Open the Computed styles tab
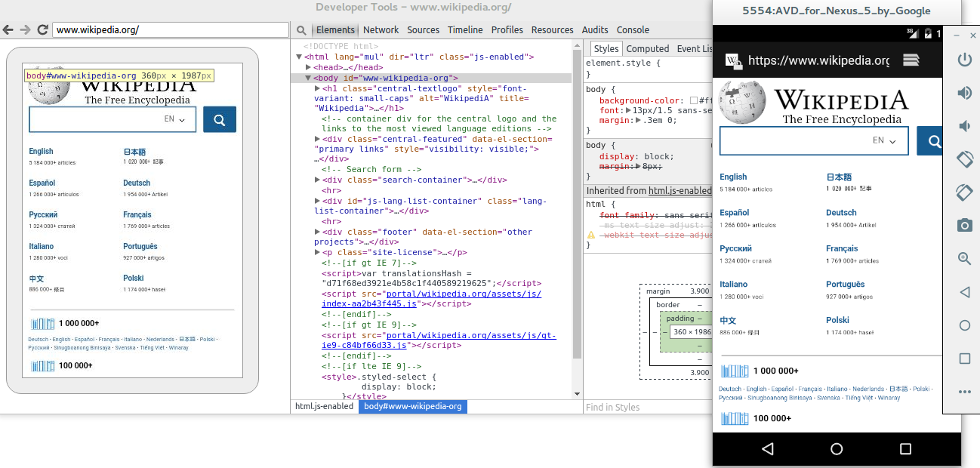The width and height of the screenshot is (980, 468). 648,48
